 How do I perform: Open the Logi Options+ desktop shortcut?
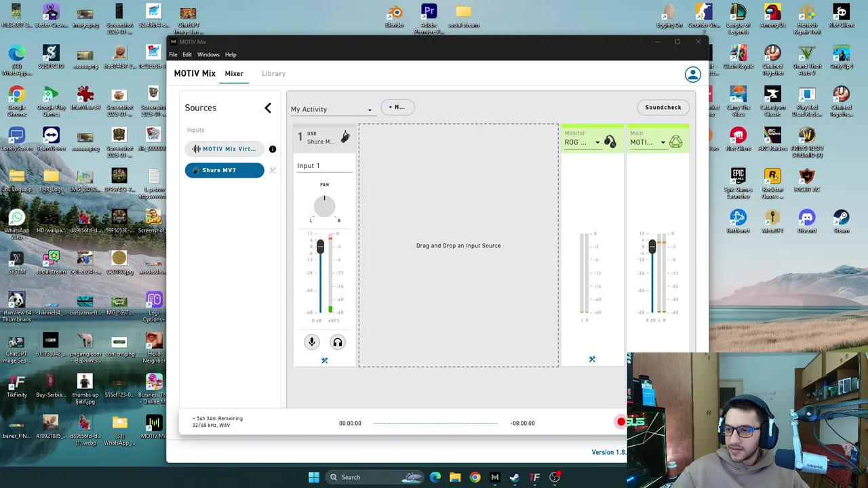[154, 306]
